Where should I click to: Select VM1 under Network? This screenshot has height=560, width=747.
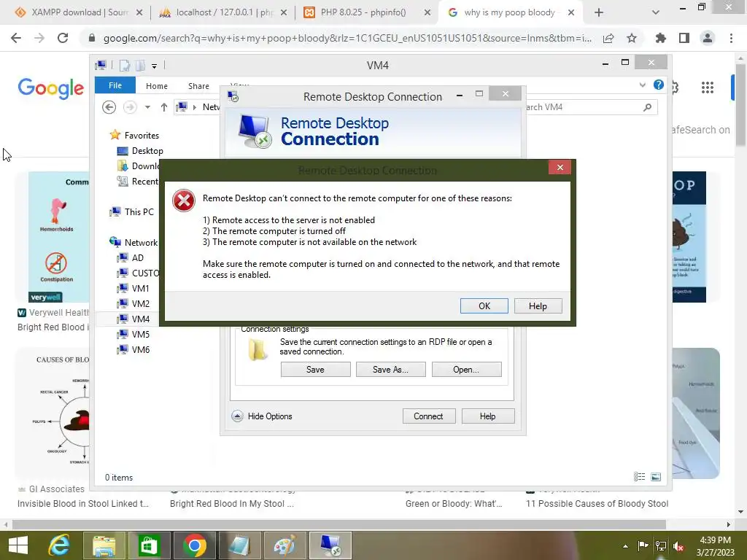click(x=133, y=288)
